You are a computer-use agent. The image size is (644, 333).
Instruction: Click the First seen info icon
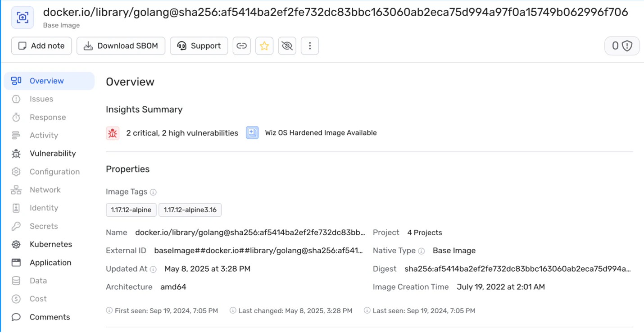109,310
